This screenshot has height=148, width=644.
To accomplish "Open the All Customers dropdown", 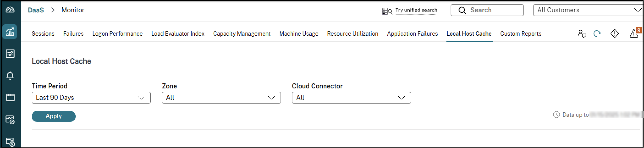I will click(x=587, y=10).
